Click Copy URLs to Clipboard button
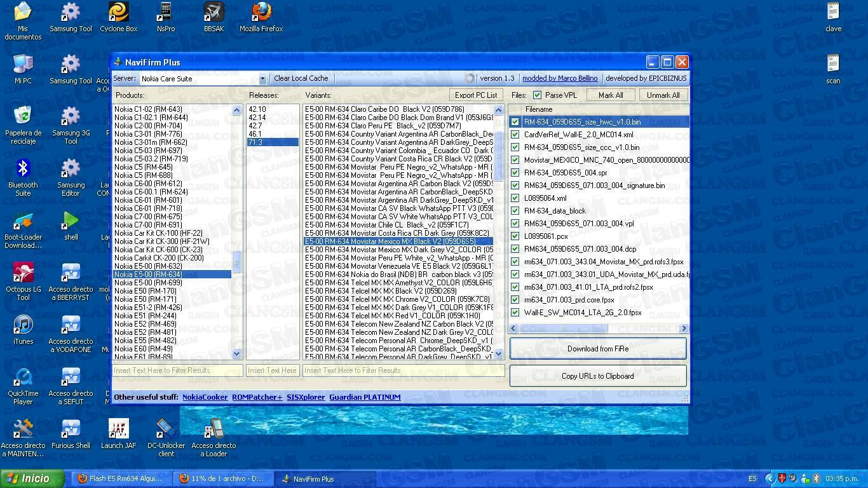 click(x=598, y=376)
